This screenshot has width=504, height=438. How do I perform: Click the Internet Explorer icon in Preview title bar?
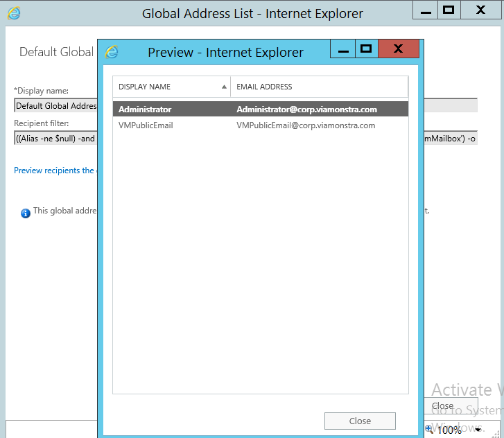coord(112,52)
